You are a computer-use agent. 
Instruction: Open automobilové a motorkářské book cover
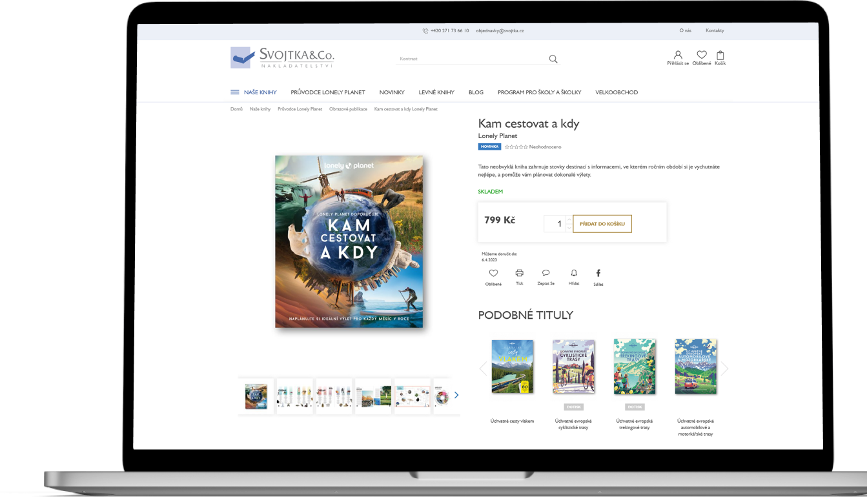(696, 367)
